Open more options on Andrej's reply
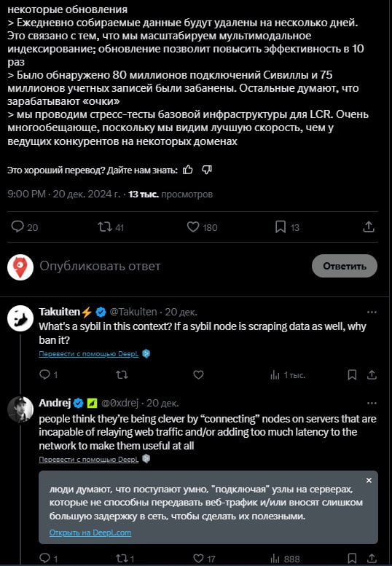The image size is (392, 566). coord(372,404)
